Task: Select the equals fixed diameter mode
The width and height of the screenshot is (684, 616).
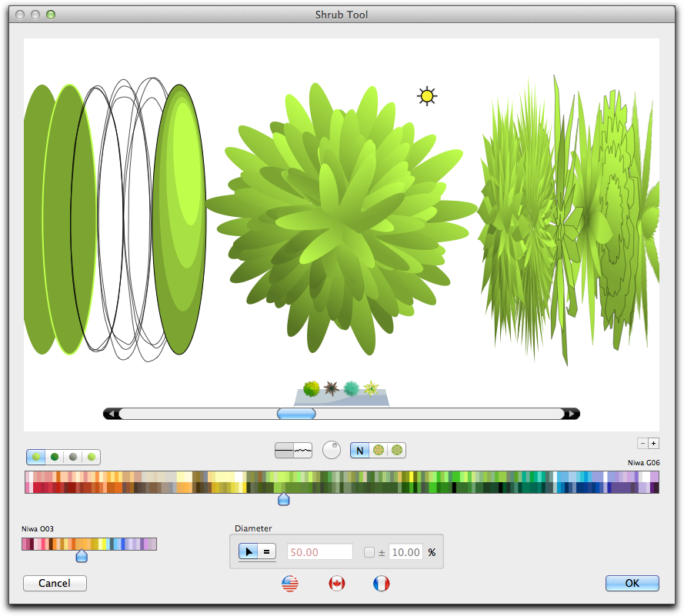Action: pos(266,552)
